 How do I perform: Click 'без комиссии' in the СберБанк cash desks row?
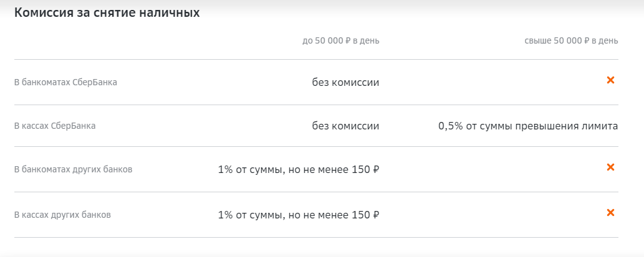[x=345, y=126]
